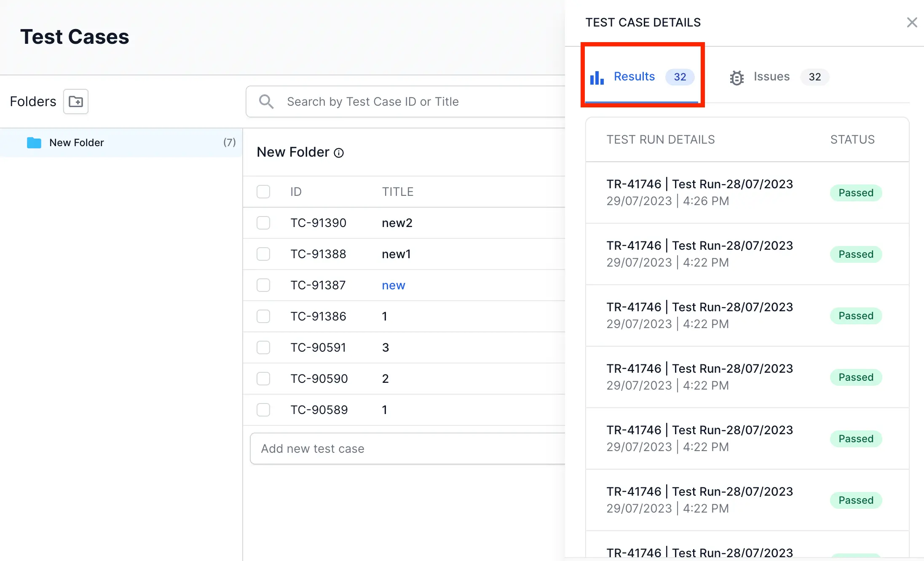Check the box for TC-91390
The width and height of the screenshot is (924, 561).
[263, 223]
